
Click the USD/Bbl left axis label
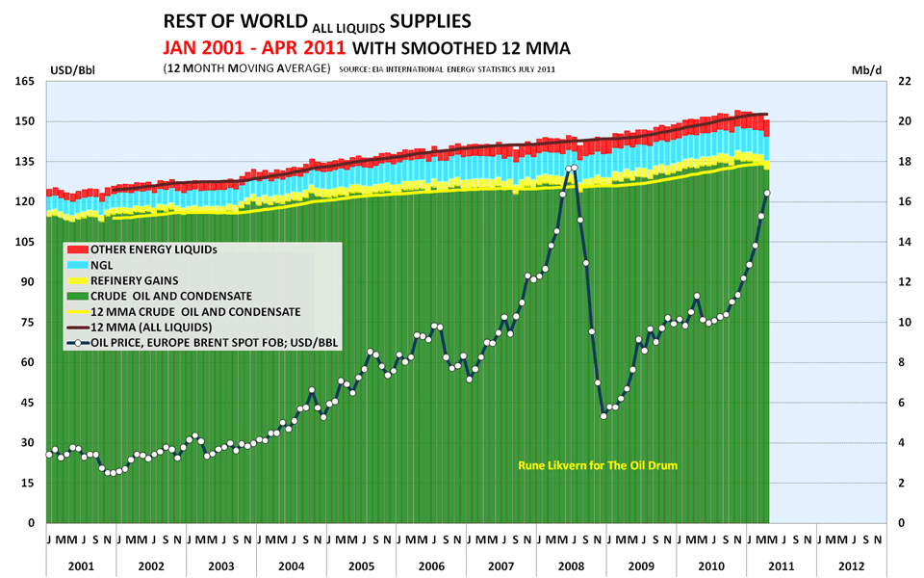(x=72, y=67)
